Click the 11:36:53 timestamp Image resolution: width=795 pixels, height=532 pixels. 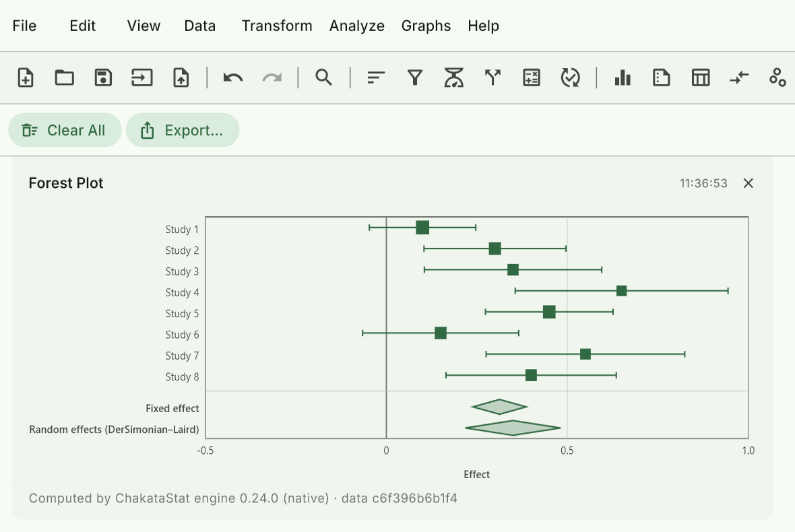click(703, 183)
